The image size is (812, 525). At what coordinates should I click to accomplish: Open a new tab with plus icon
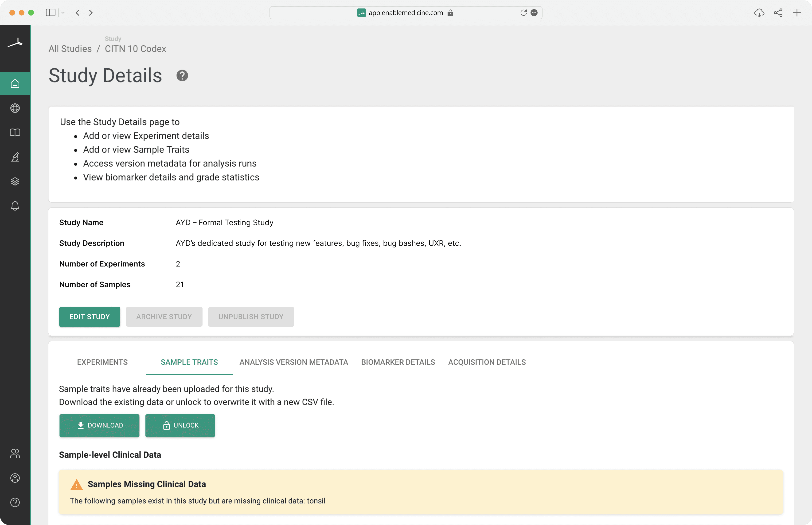(797, 13)
